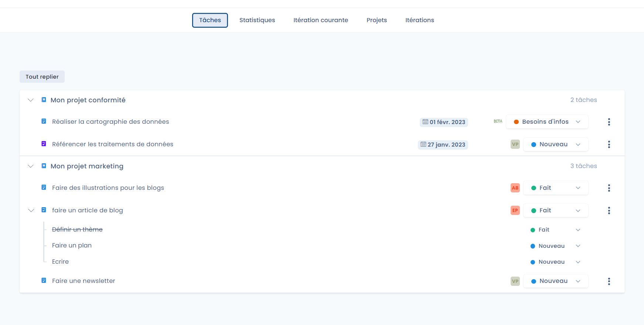Image resolution: width=644 pixels, height=325 pixels.
Task: Click the BETA label on cartographie task
Action: pos(498,121)
